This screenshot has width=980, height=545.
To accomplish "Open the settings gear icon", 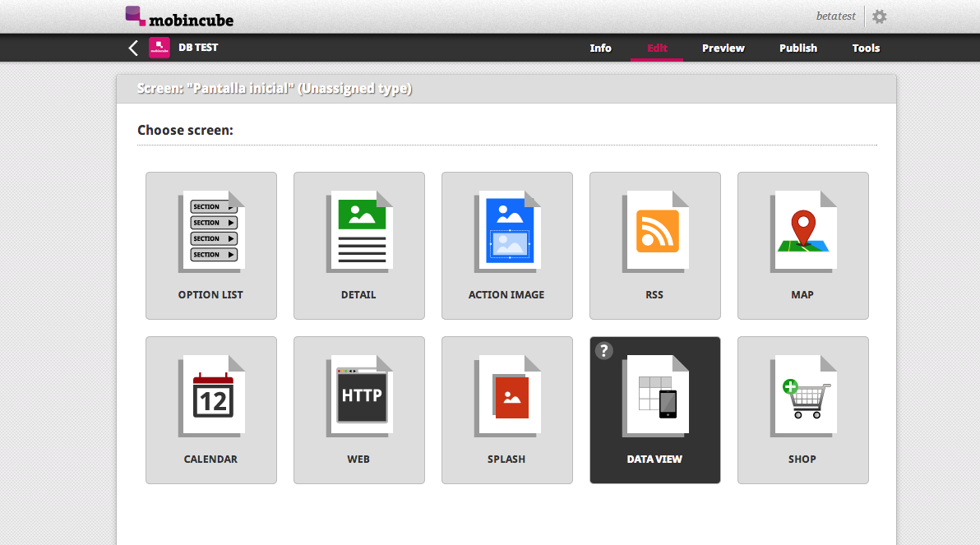I will (x=880, y=17).
